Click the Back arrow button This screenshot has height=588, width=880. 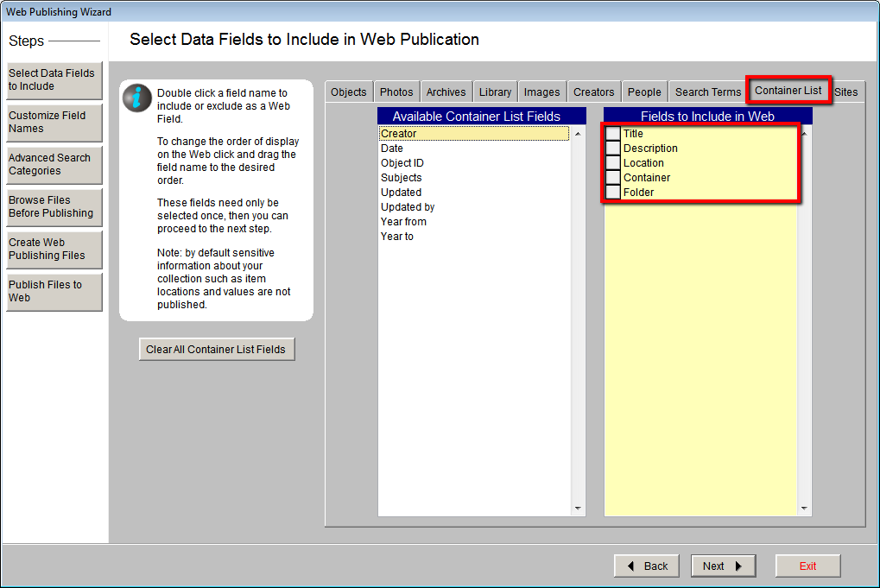pyautogui.click(x=646, y=566)
